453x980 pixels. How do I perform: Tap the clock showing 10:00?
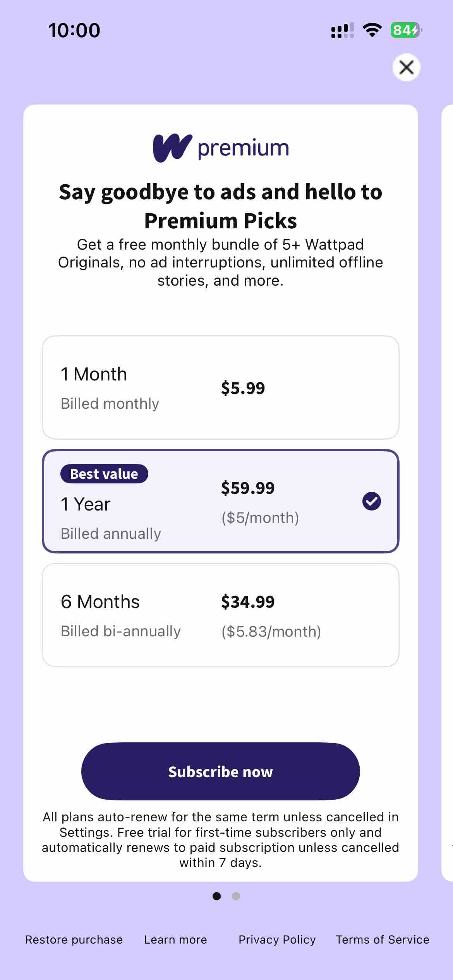click(74, 29)
